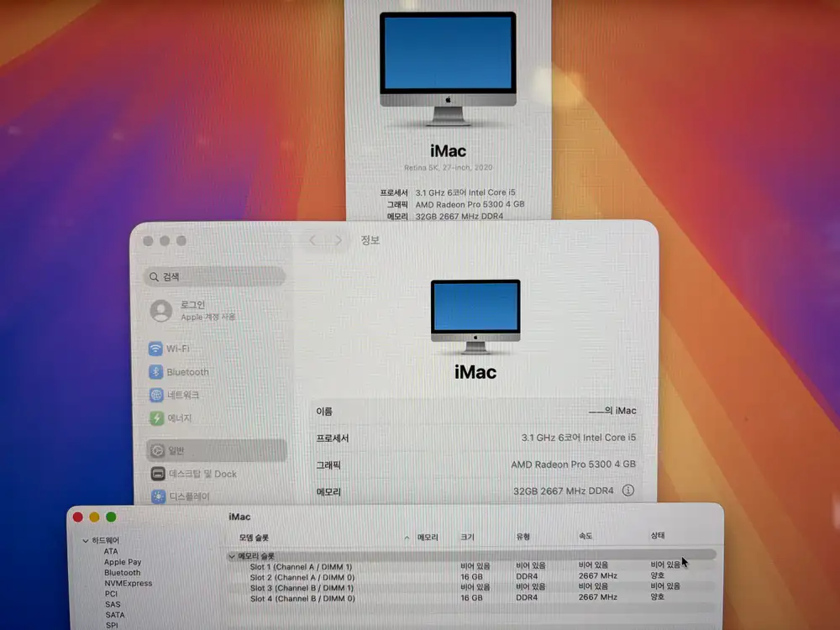Click the 유형 column header
840x630 pixels.
click(x=522, y=536)
